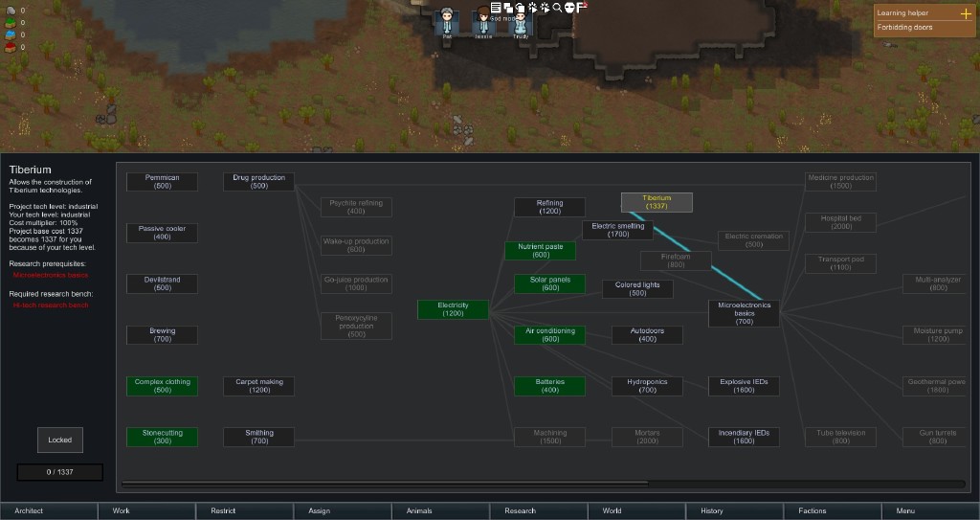Select colonist Pat's portrait
This screenshot has width=980, height=520.
coord(447,23)
